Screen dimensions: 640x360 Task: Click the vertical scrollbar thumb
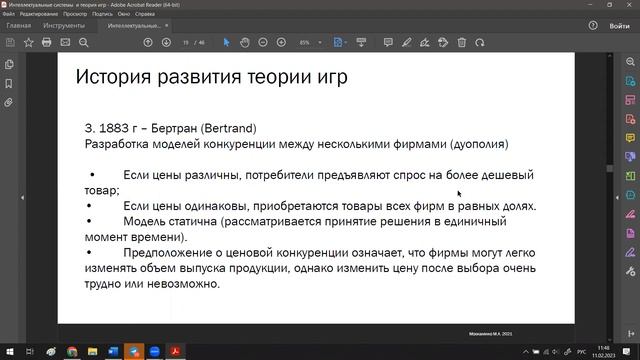click(x=610, y=168)
